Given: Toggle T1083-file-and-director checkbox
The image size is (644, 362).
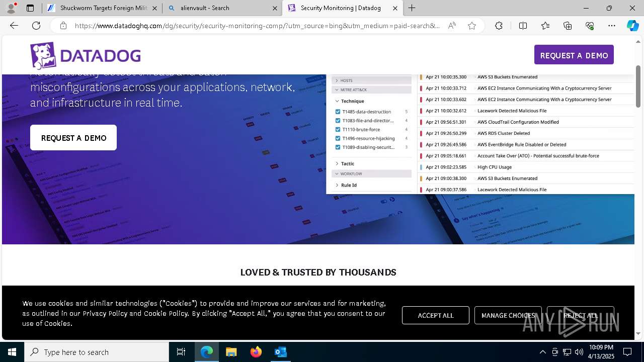Looking at the screenshot, I should [x=338, y=121].
